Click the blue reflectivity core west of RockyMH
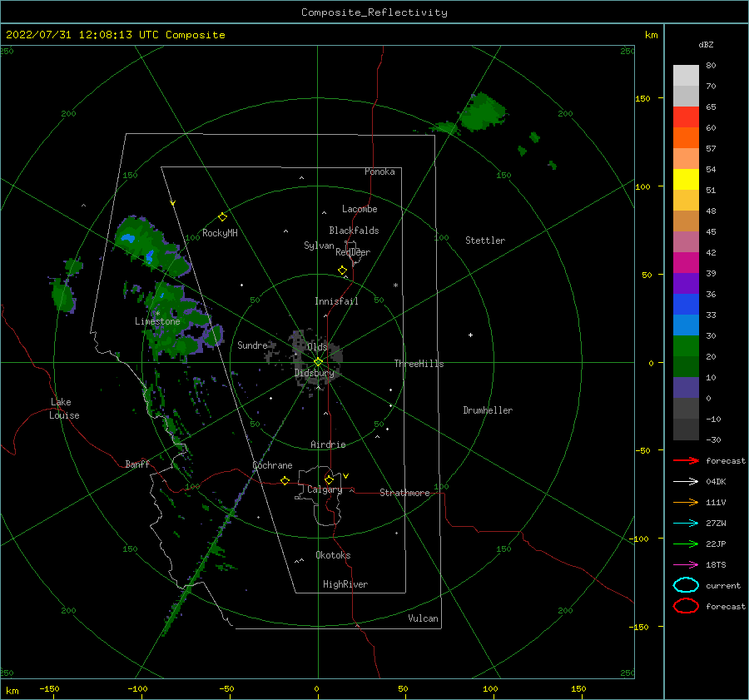The image size is (749, 700). pyautogui.click(x=127, y=238)
